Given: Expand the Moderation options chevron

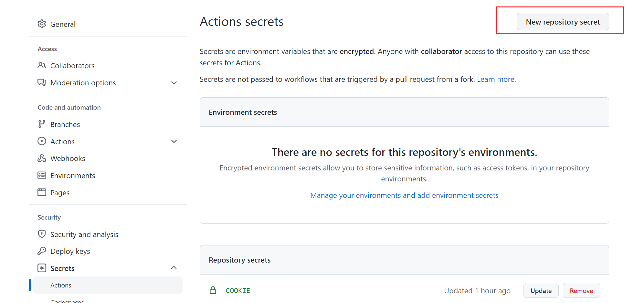Looking at the screenshot, I should point(174,83).
